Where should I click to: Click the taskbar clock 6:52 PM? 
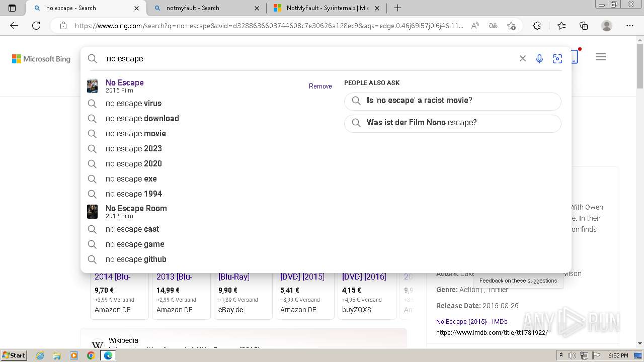tap(618, 355)
